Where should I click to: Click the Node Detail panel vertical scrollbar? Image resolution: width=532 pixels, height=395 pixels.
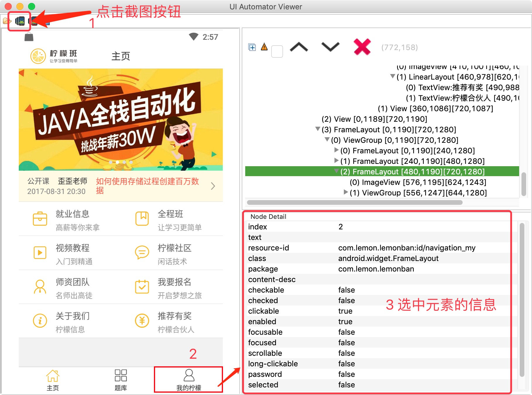(522, 300)
